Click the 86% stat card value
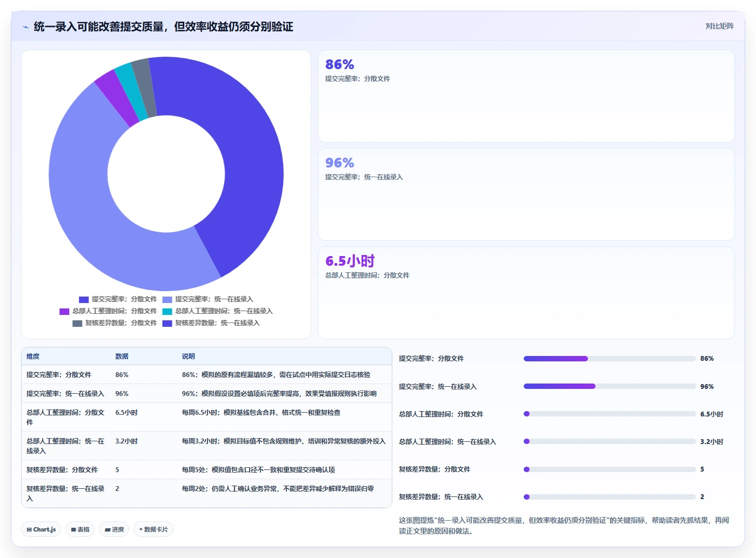756x558 pixels. (339, 64)
